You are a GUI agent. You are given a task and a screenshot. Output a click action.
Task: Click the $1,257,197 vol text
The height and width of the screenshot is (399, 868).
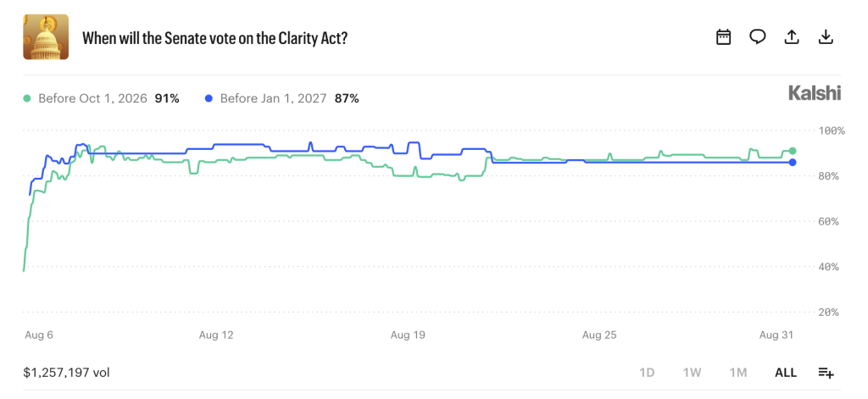[x=66, y=373]
